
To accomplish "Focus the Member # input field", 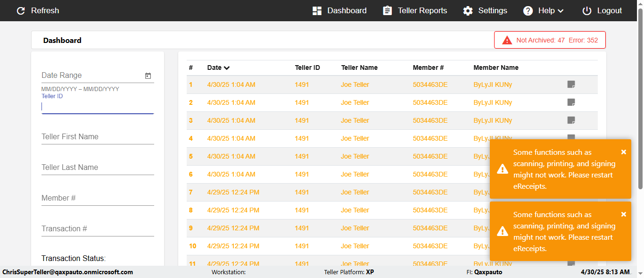I will click(98, 198).
